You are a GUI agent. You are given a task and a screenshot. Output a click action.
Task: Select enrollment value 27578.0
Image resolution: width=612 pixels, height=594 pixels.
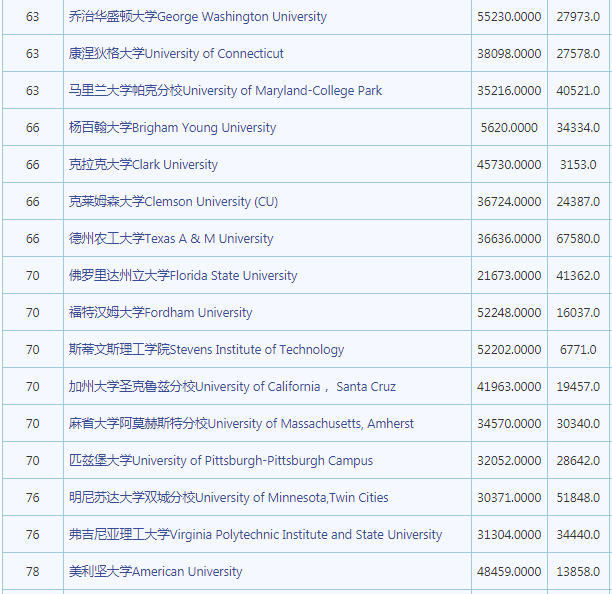(578, 53)
